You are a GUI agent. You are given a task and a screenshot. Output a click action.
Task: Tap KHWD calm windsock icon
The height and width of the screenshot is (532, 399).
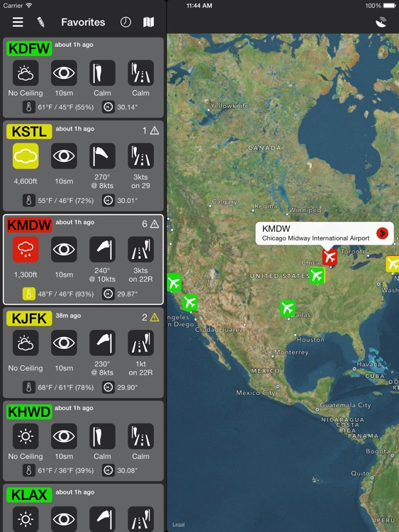coord(102,436)
